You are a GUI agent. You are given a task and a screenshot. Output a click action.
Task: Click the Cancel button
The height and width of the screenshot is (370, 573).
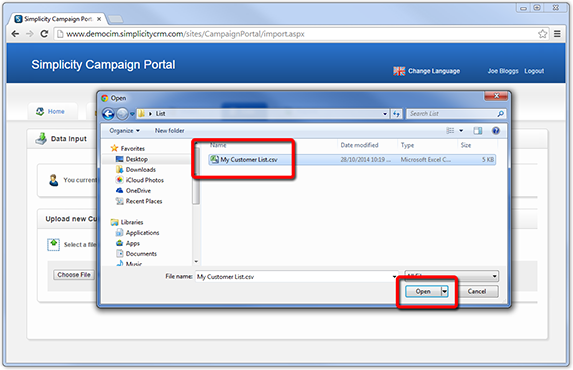point(477,291)
